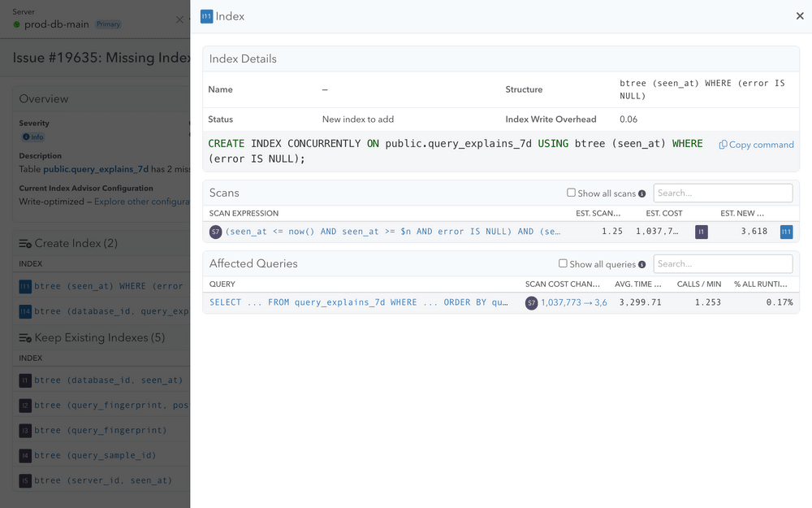Click the Copy command button for the CREATE INDEX statement
Screen dimensions: 812x508
pyautogui.click(x=756, y=144)
